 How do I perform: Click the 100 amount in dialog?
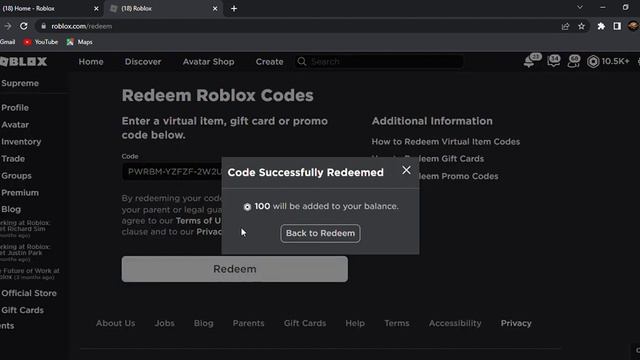pyautogui.click(x=262, y=206)
